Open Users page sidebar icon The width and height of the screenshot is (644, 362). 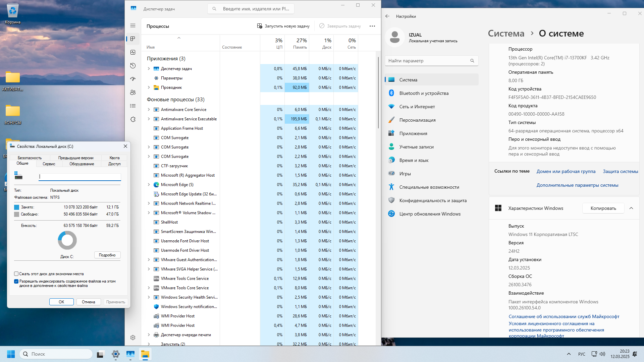pyautogui.click(x=133, y=93)
